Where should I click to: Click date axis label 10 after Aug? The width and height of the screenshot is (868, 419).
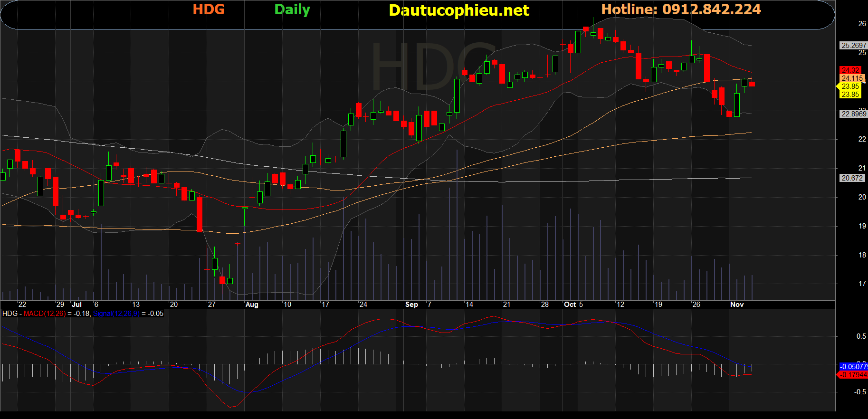click(x=287, y=305)
